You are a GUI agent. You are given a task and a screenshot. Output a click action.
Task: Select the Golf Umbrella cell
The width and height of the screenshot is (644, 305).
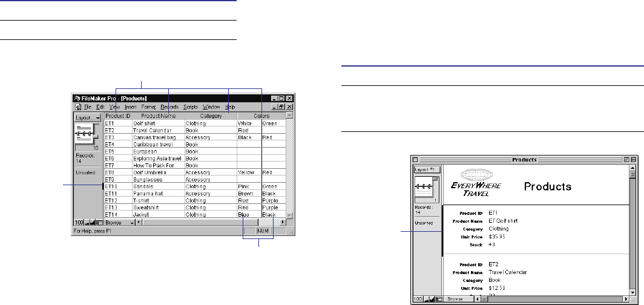click(x=159, y=173)
